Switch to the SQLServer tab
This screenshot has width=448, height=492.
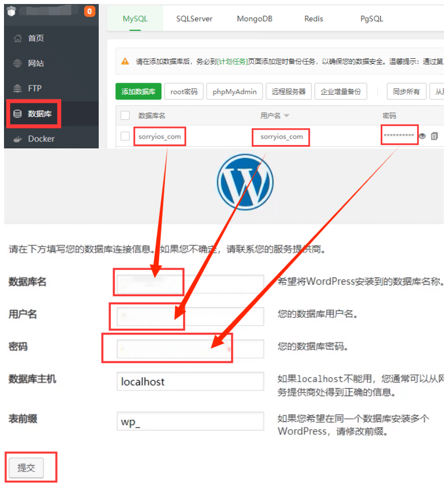point(194,19)
